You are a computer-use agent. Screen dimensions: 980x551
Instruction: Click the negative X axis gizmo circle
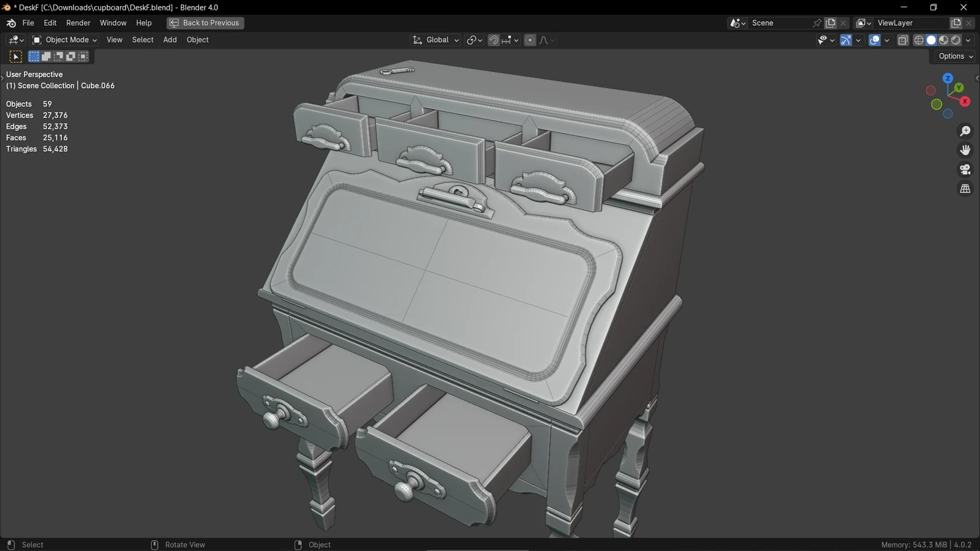930,91
